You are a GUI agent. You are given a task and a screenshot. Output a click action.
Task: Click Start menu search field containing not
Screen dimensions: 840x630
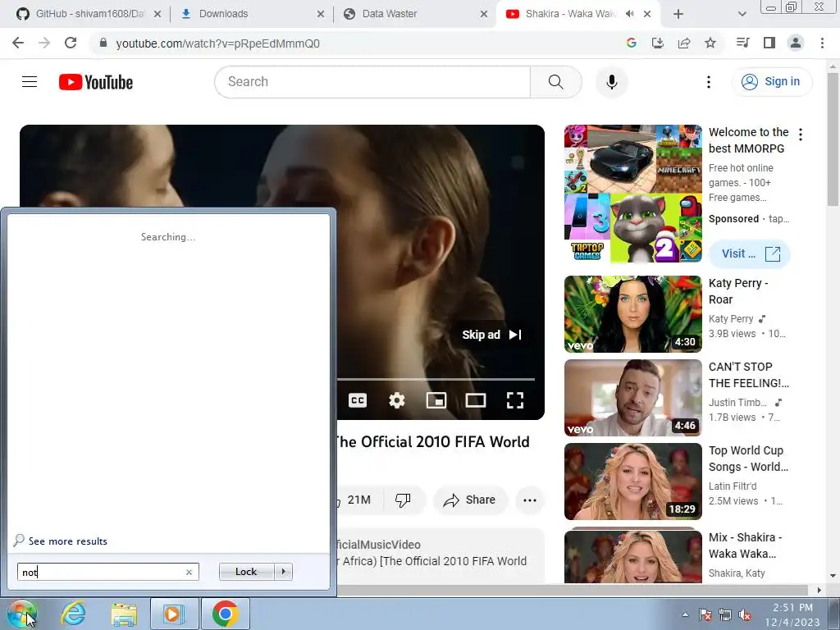(x=107, y=572)
